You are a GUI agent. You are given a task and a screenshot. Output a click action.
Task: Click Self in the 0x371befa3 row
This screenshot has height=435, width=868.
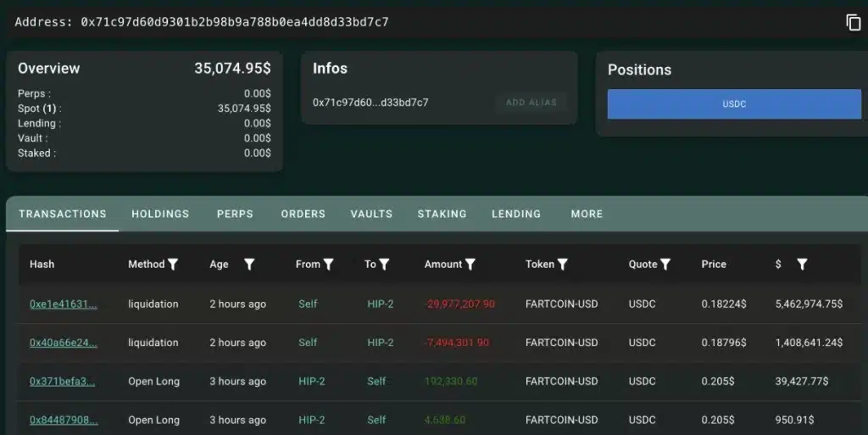(376, 382)
